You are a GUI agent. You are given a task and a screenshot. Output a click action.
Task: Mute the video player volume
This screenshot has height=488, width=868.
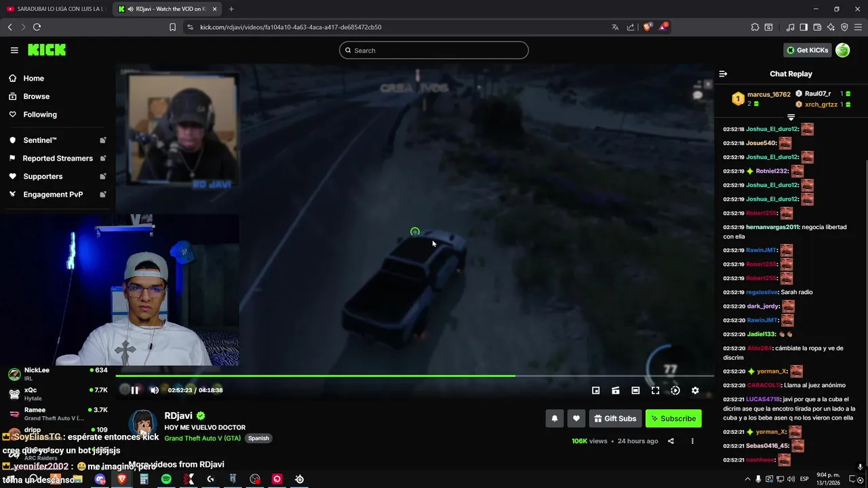[x=155, y=390]
